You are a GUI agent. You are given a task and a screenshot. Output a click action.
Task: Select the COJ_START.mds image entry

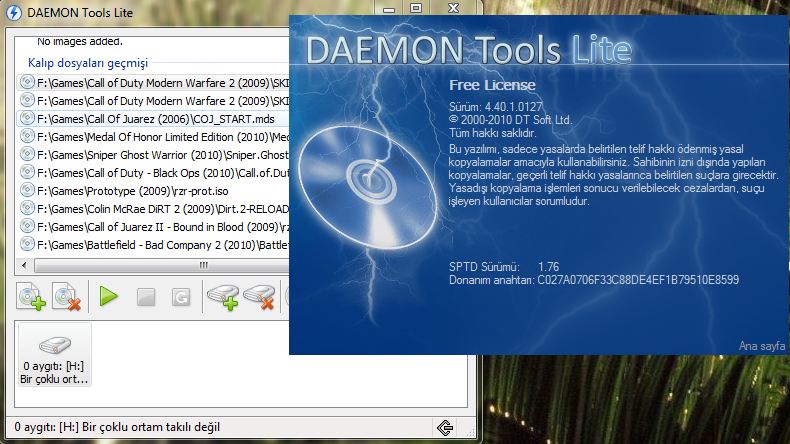pyautogui.click(x=154, y=119)
